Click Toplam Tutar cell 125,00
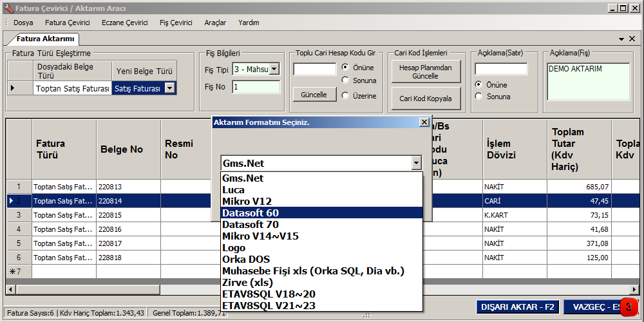The image size is (644, 322). click(579, 257)
